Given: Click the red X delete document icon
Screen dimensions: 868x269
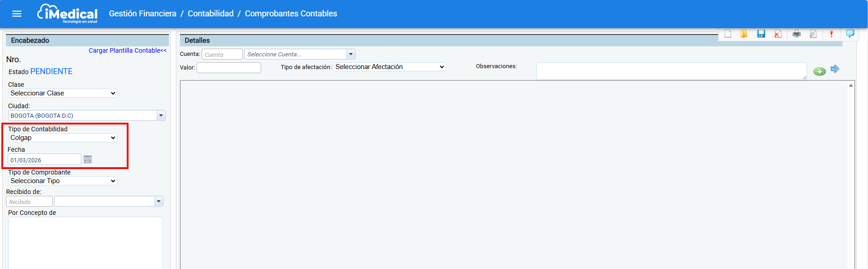Looking at the screenshot, I should [x=778, y=34].
